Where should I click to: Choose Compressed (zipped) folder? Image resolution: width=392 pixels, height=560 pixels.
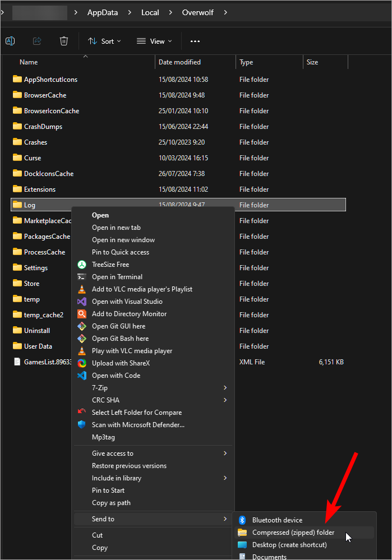pyautogui.click(x=293, y=533)
